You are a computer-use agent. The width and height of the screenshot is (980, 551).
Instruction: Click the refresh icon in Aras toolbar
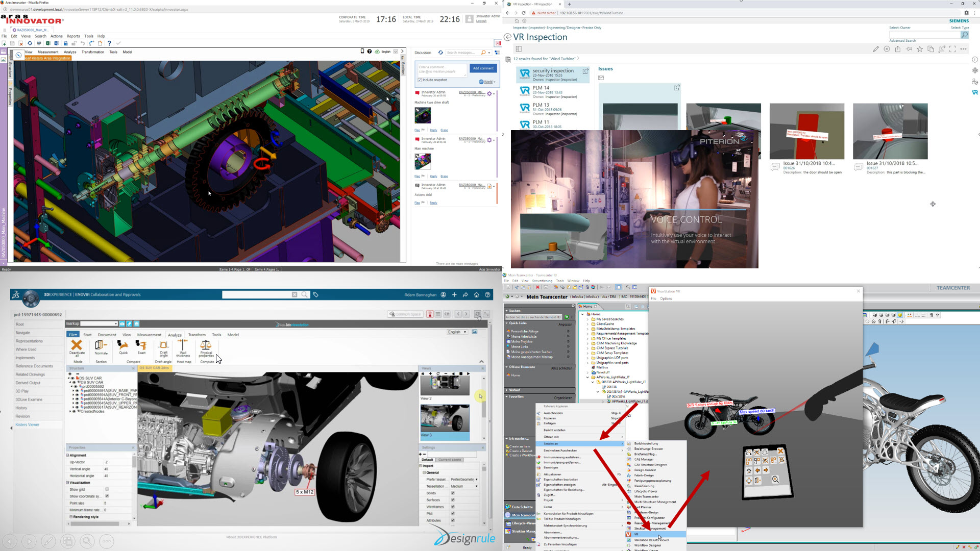pos(30,43)
